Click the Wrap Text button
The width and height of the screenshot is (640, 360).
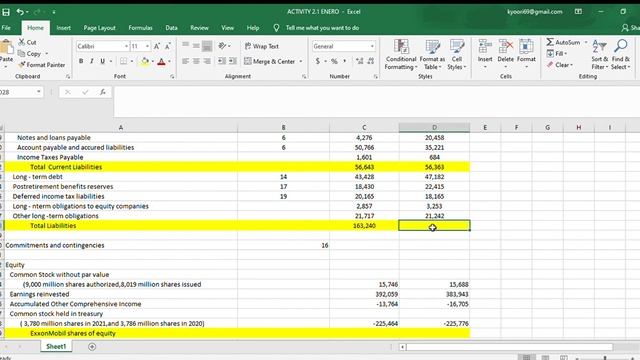pos(262,46)
